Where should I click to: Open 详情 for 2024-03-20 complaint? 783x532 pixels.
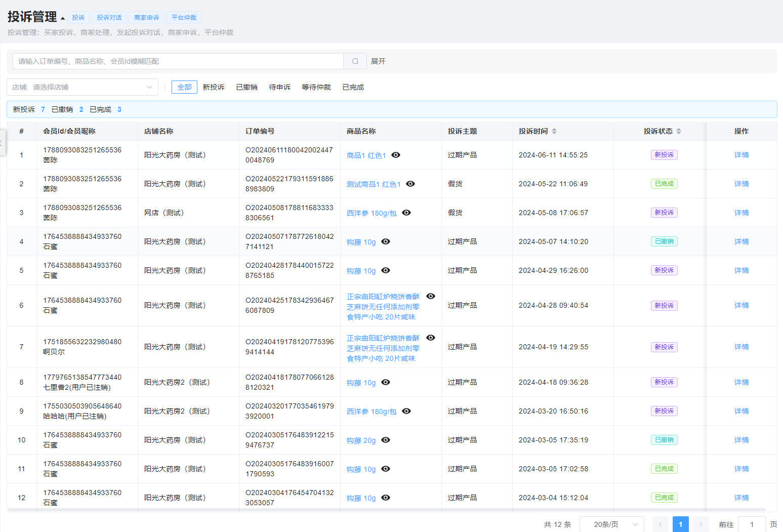click(741, 411)
